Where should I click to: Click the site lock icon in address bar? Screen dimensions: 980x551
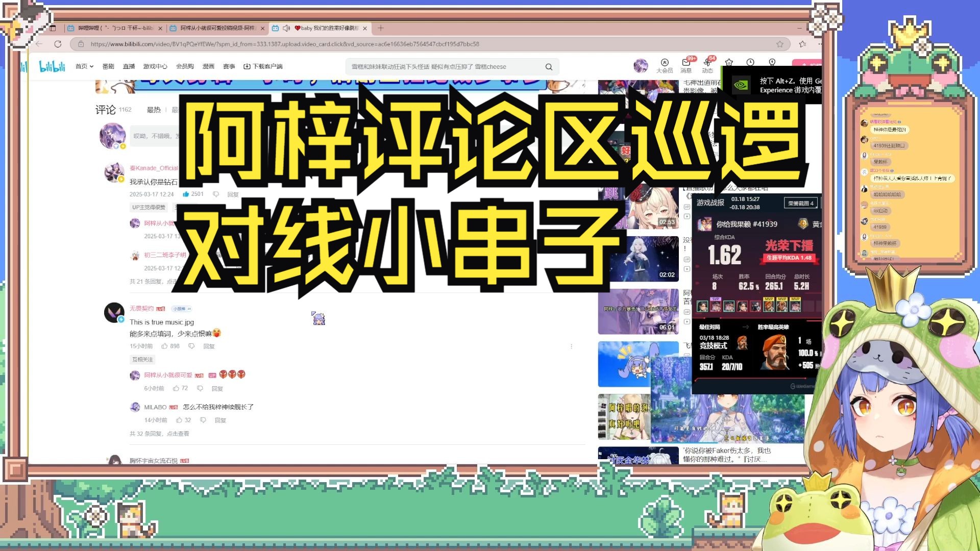[81, 44]
